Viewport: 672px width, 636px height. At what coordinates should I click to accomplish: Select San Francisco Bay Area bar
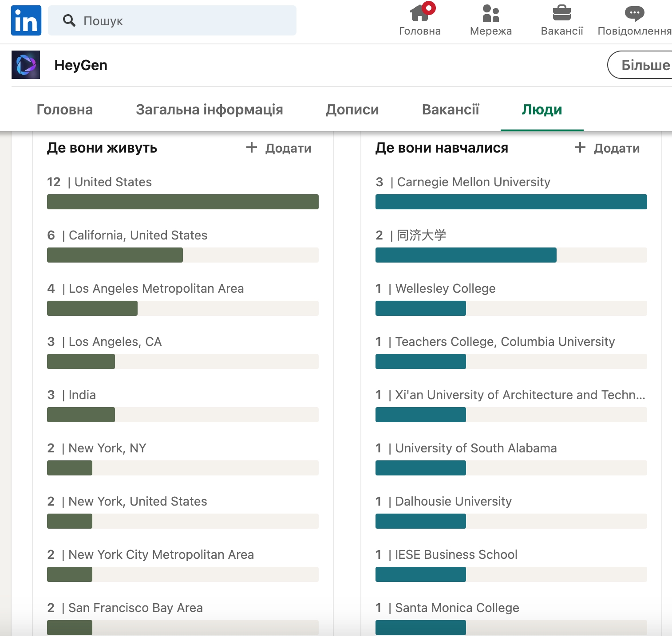(x=183, y=628)
